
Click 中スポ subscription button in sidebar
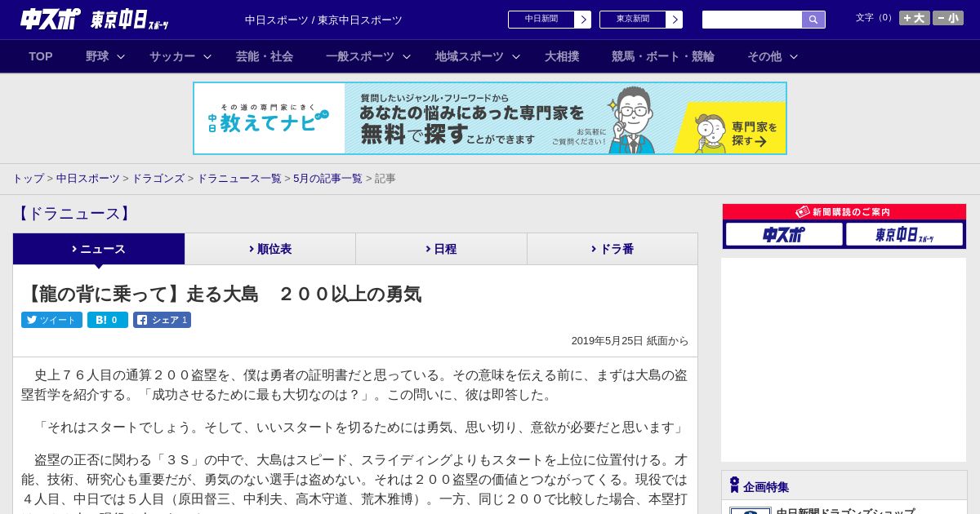(784, 234)
